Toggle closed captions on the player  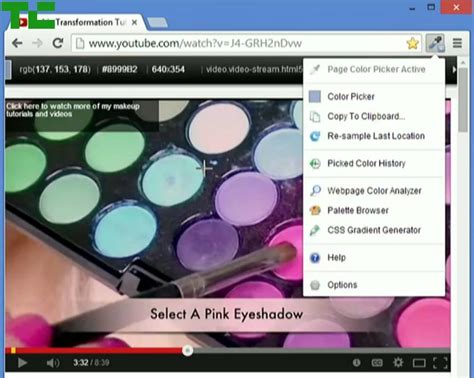pyautogui.click(x=377, y=363)
